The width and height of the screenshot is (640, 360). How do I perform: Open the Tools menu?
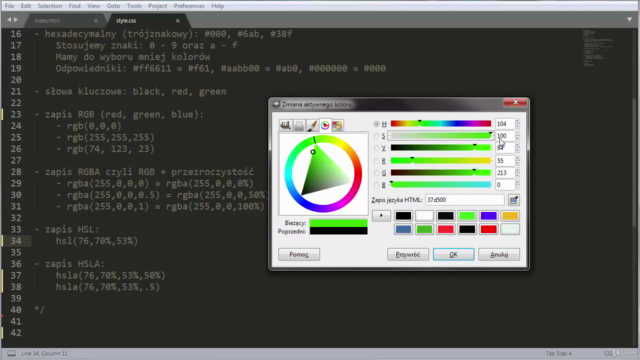[x=134, y=6]
